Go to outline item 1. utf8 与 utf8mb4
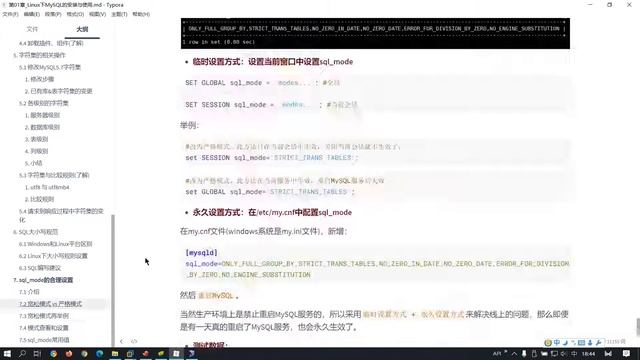Viewport: 640px width, 360px height. pos(47,187)
